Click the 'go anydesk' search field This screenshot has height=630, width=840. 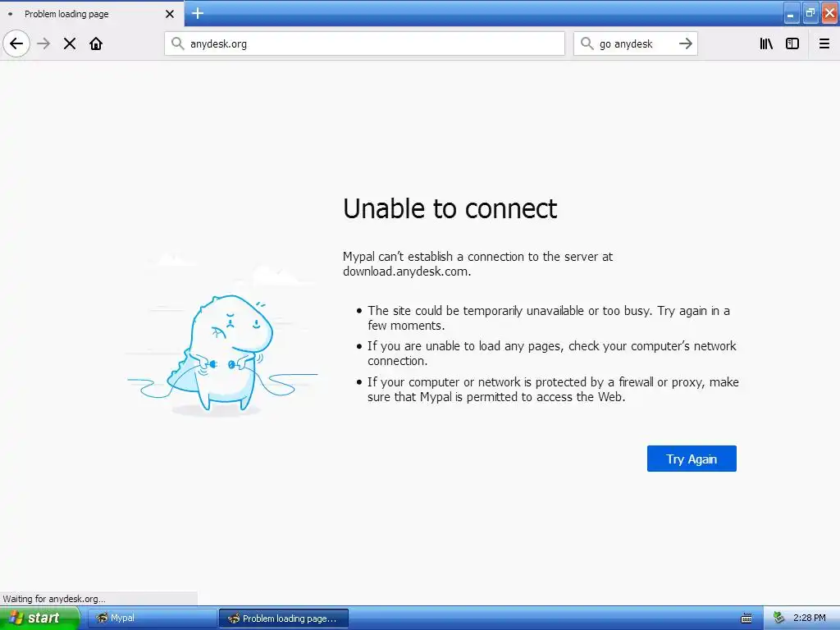[x=636, y=43]
